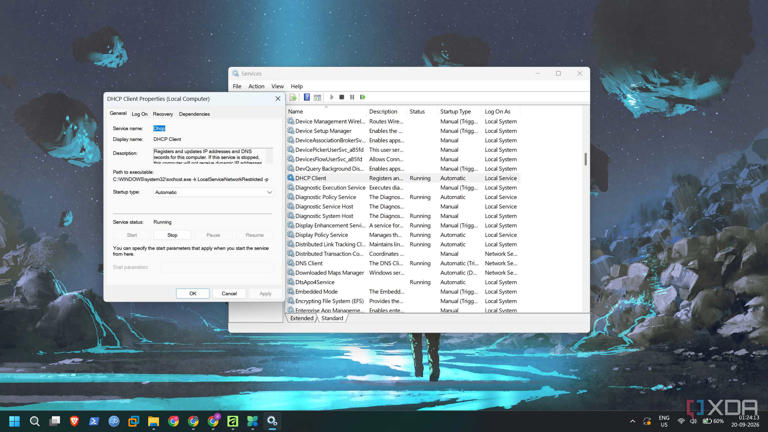Open the Wi-Fi network tray icon
Viewport: 768px width, 432px height.
pyautogui.click(x=681, y=421)
